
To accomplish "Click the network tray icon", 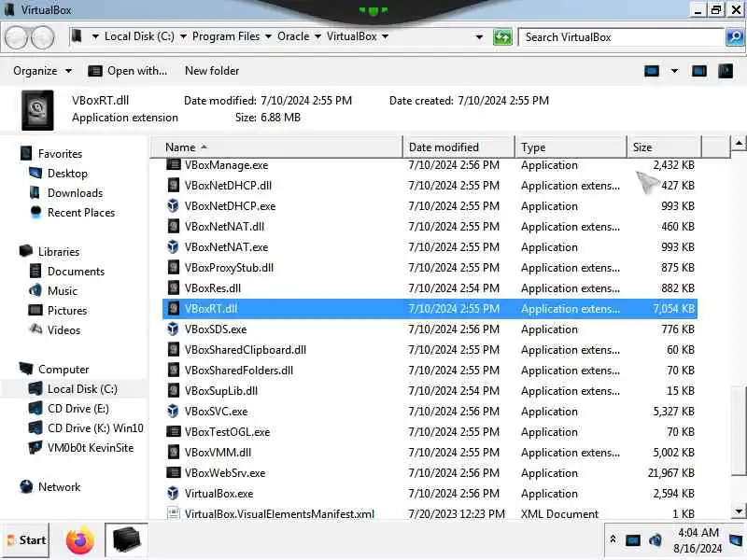I will click(633, 540).
